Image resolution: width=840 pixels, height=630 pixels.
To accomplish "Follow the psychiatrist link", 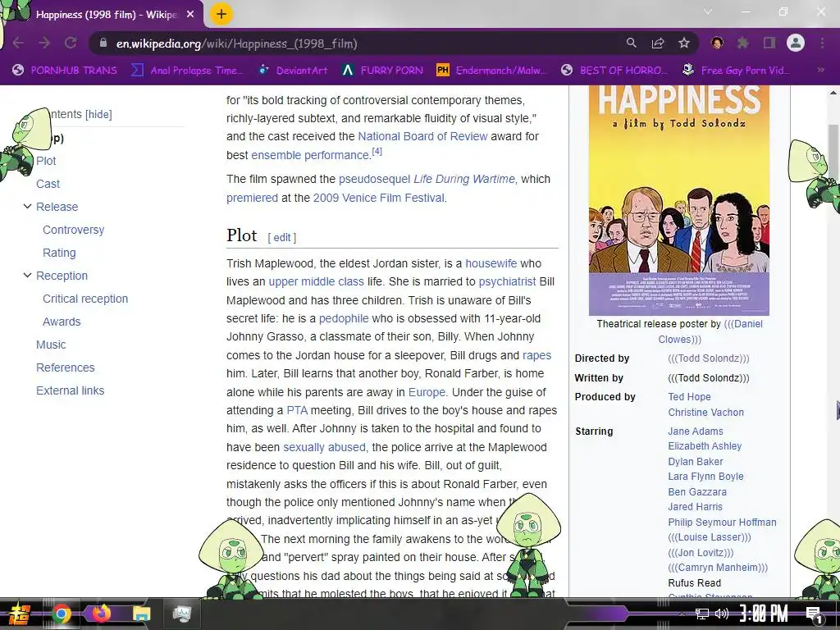I will click(x=507, y=282).
